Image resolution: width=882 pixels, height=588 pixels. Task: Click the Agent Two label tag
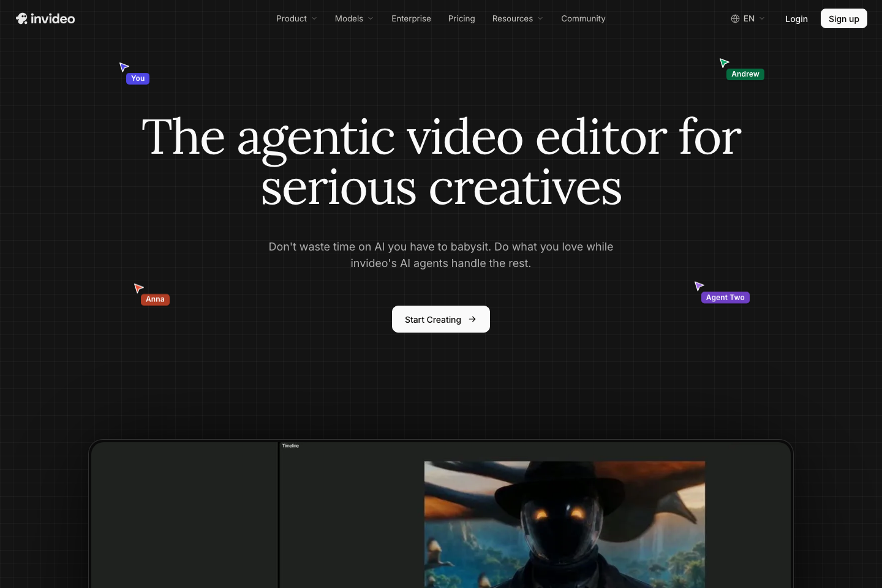pyautogui.click(x=725, y=298)
